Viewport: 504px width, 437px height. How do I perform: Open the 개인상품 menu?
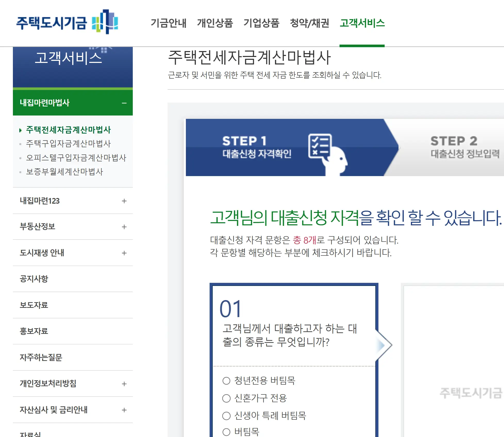pos(215,23)
